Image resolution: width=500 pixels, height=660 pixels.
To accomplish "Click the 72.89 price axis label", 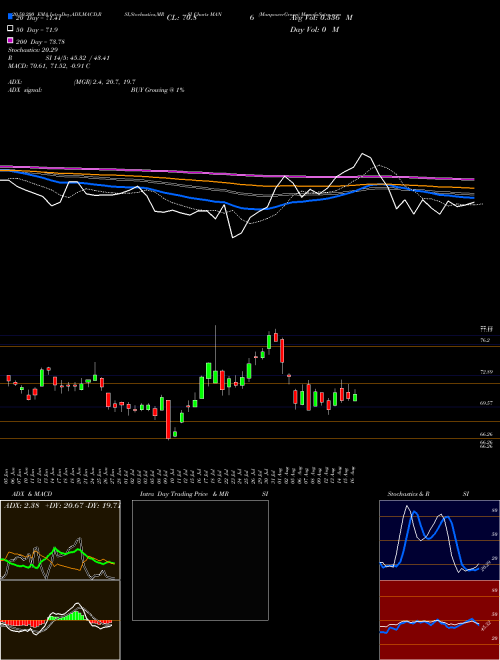I will [486, 372].
